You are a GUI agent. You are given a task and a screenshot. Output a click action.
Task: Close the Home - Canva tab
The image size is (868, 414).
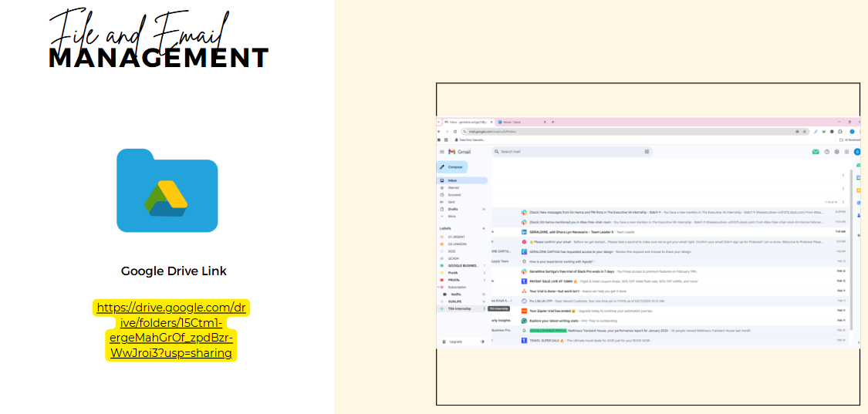pyautogui.click(x=545, y=122)
